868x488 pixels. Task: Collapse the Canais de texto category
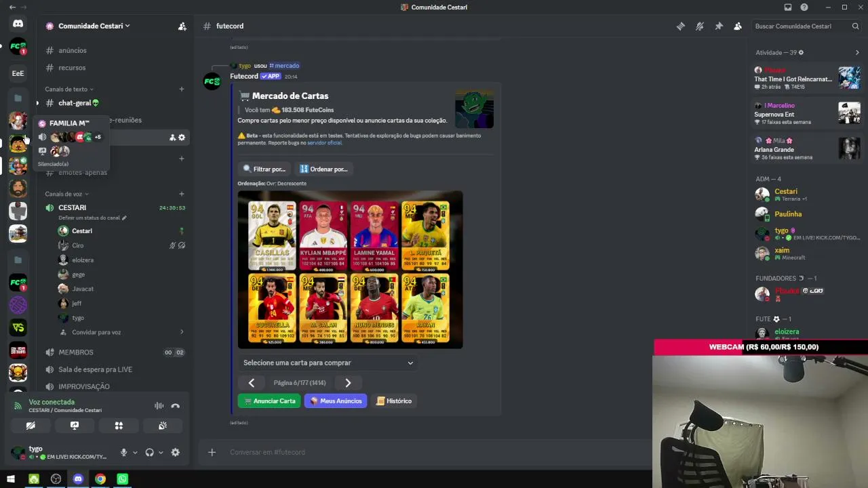point(69,89)
